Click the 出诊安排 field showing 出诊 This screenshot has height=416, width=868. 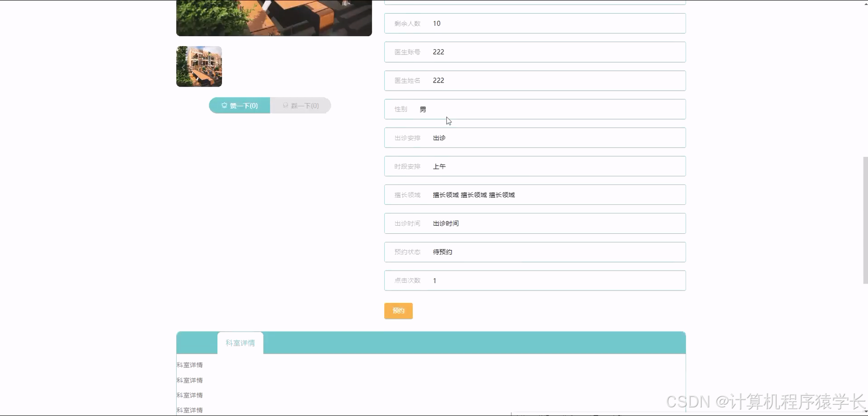pyautogui.click(x=535, y=137)
